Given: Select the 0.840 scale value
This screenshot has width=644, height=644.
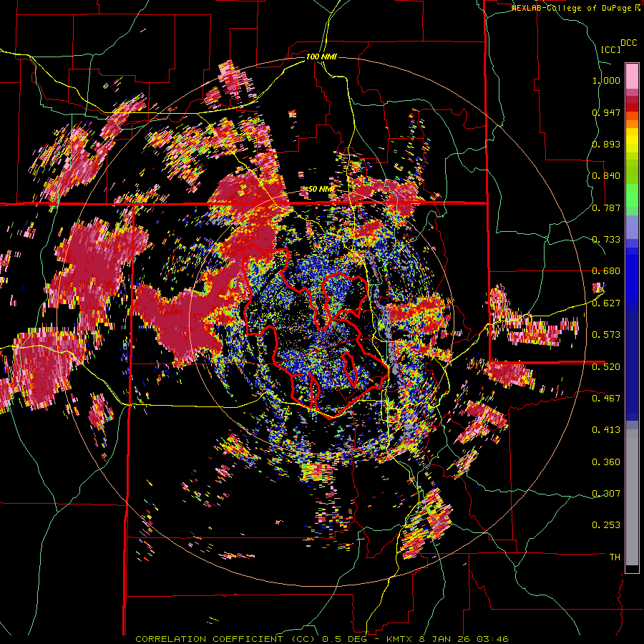Looking at the screenshot, I should (x=606, y=176).
